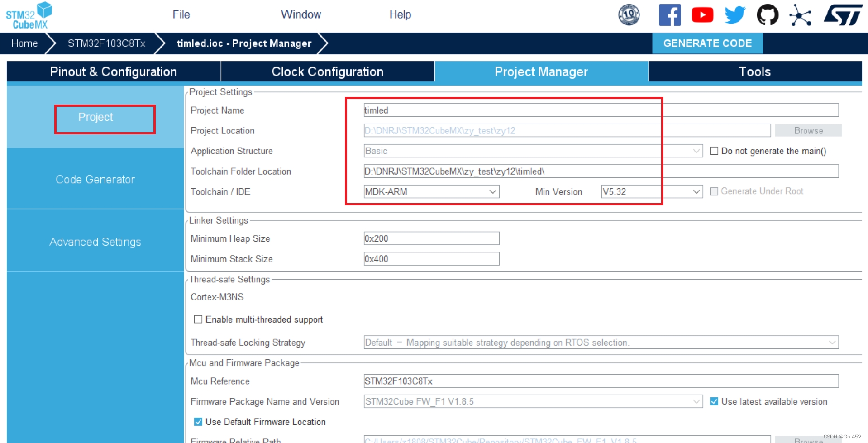
Task: Open the ST Twitter icon
Action: tap(735, 15)
